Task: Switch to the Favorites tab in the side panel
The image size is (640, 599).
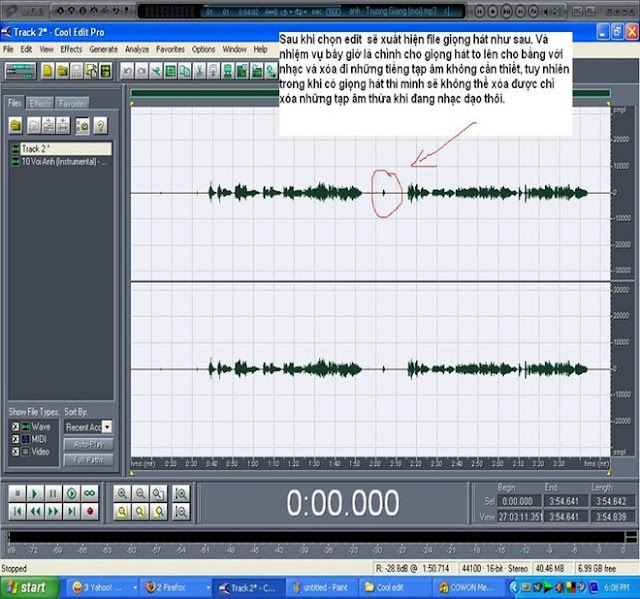Action: [72, 104]
